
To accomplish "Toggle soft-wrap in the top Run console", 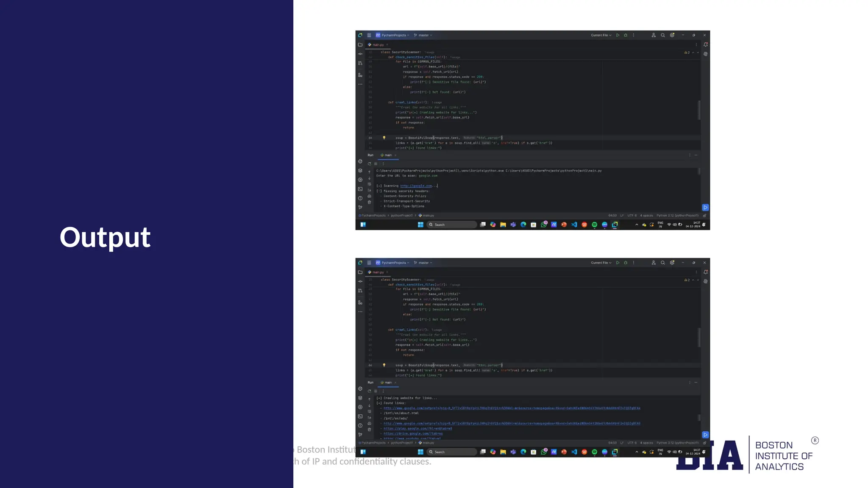I will click(370, 184).
